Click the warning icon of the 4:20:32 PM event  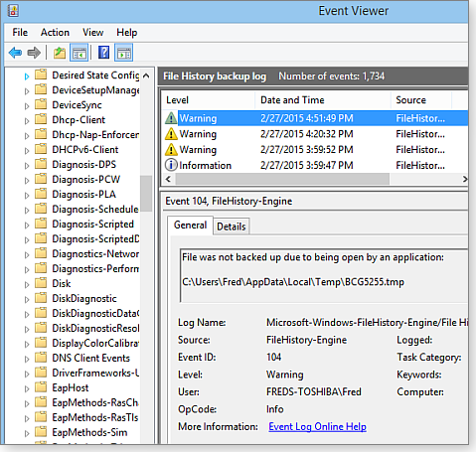point(171,134)
